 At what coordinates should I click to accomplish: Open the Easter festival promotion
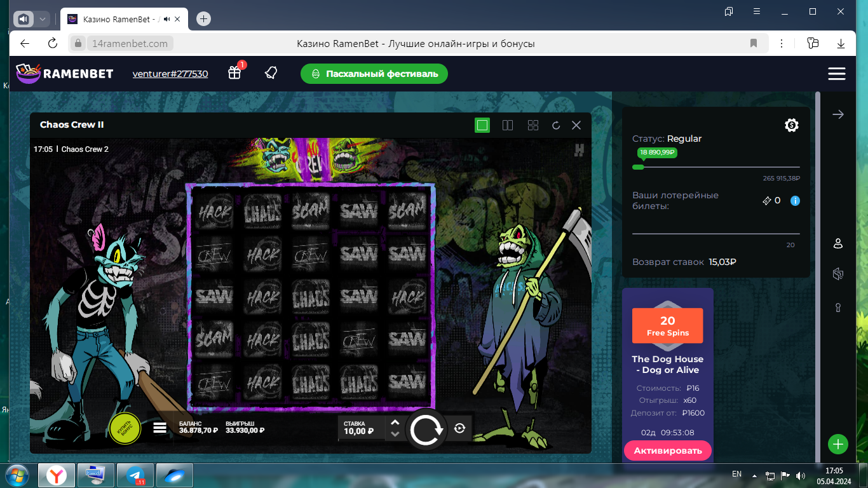374,74
